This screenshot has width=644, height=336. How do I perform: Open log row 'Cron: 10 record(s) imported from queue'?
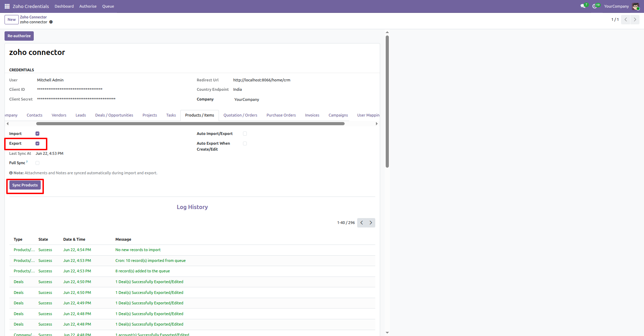click(192, 261)
